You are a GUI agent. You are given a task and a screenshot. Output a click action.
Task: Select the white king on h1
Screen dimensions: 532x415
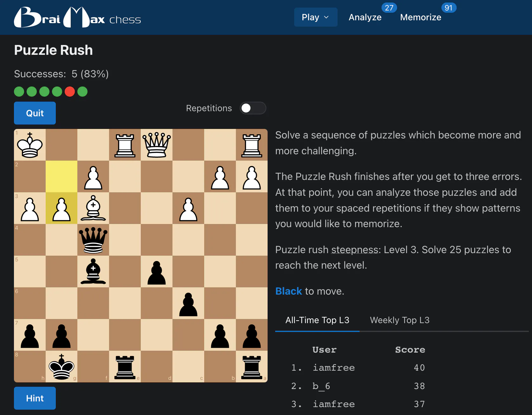point(30,145)
